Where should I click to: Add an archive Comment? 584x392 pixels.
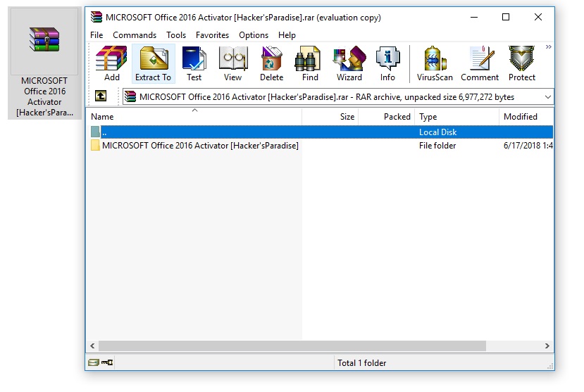(x=480, y=63)
